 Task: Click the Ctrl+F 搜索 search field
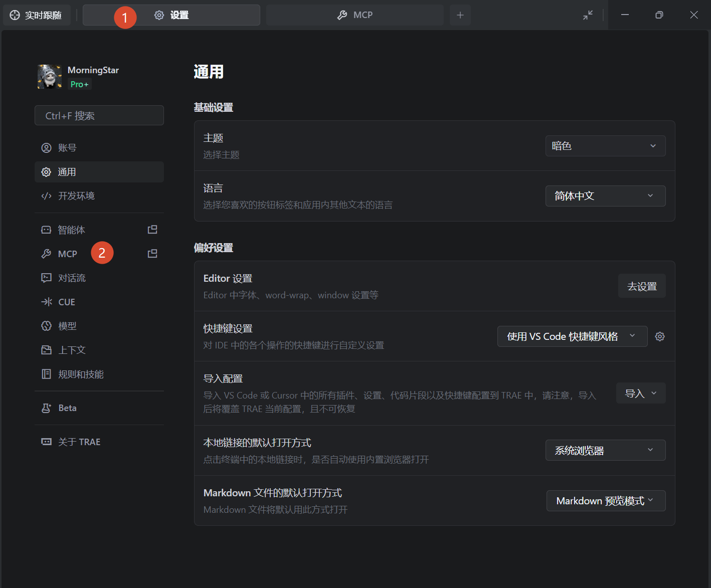pos(99,116)
